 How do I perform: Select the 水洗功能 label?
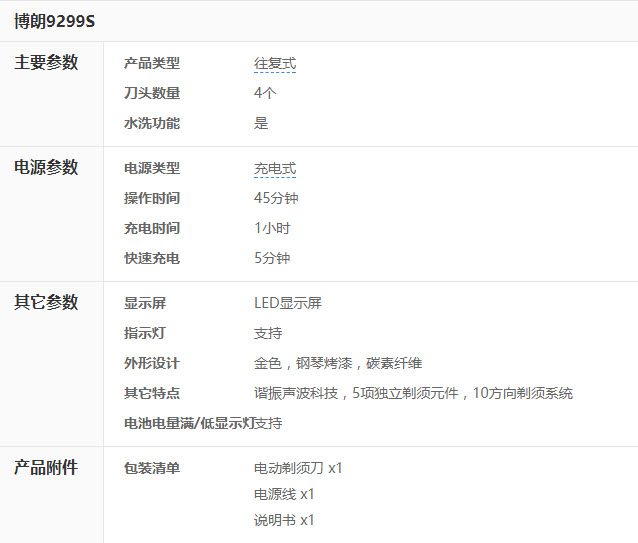coord(152,123)
